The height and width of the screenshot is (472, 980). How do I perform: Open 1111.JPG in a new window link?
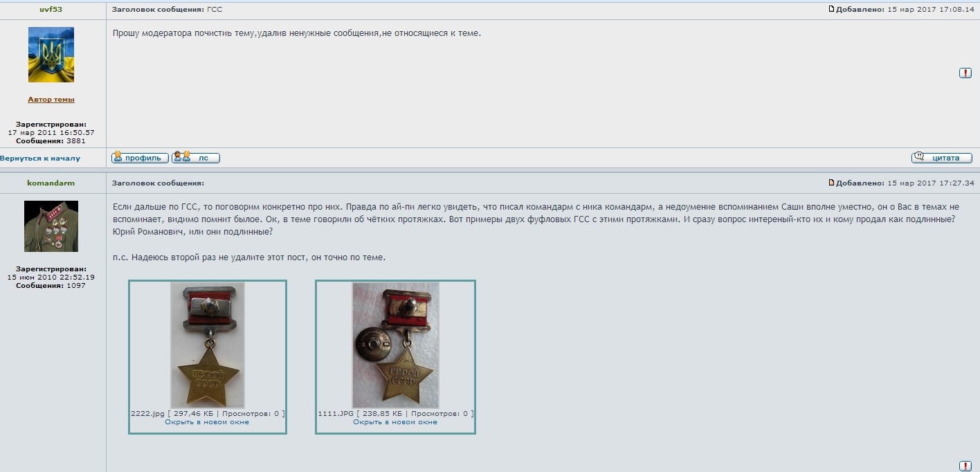pos(395,422)
